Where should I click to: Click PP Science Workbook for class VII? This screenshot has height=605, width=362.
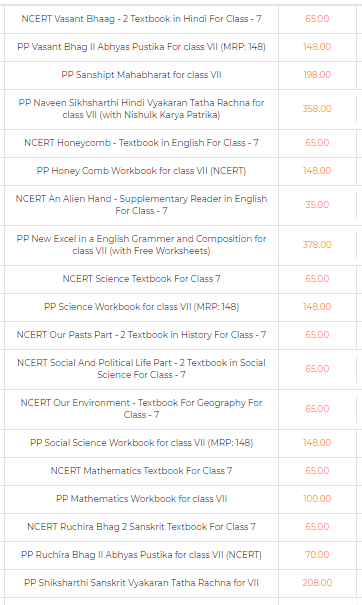pos(141,307)
